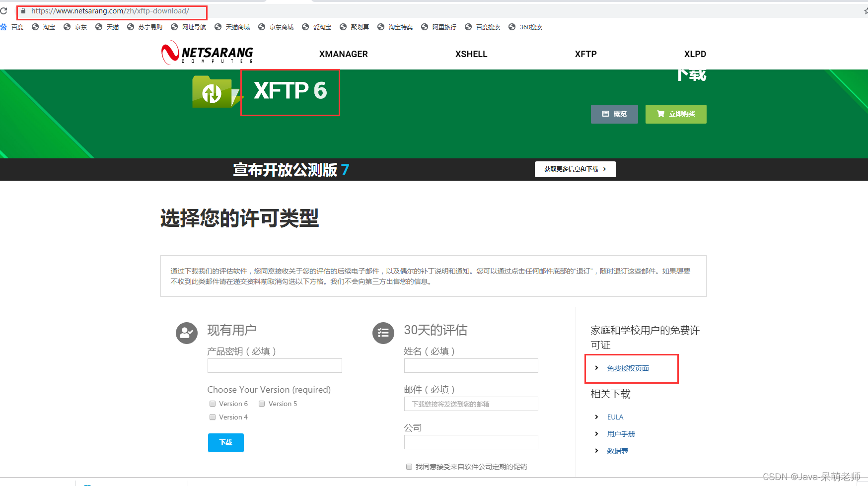868x486 pixels.
Task: Open the 淘宝特卖 bookmark
Action: click(x=395, y=27)
